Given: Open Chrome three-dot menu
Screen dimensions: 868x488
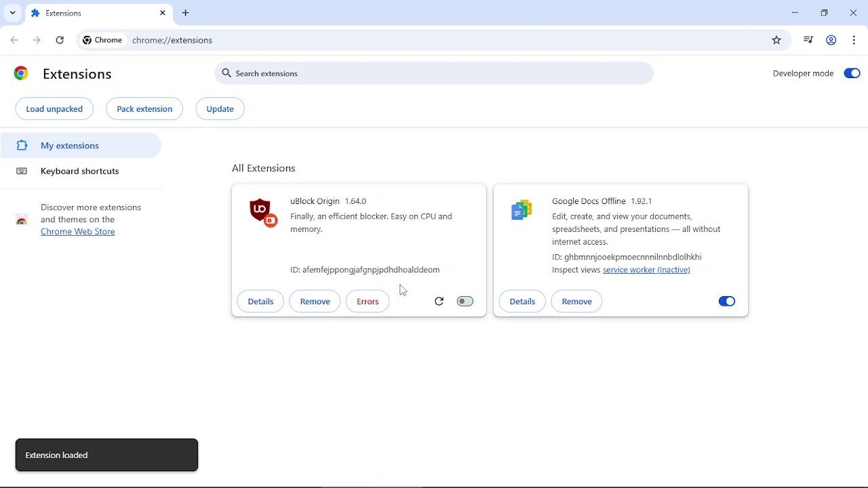Looking at the screenshot, I should click(x=854, y=40).
